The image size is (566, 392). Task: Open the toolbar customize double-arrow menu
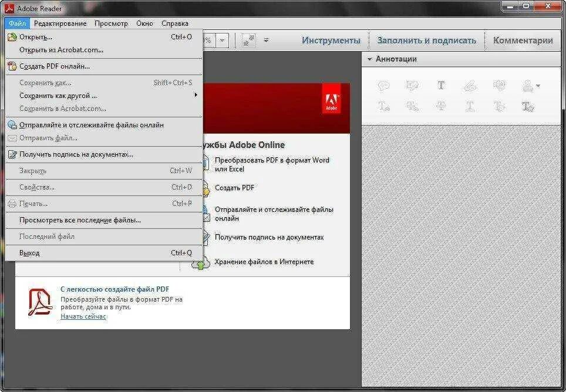tap(266, 40)
